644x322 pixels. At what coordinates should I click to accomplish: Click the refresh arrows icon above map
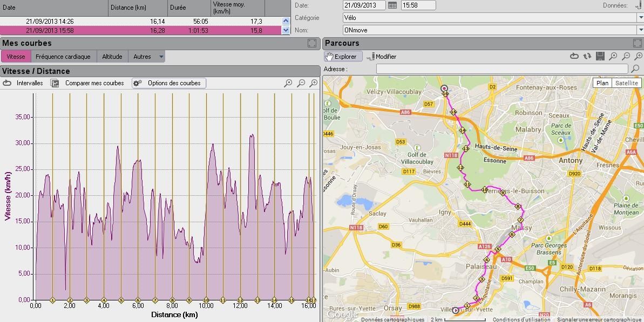click(x=587, y=56)
